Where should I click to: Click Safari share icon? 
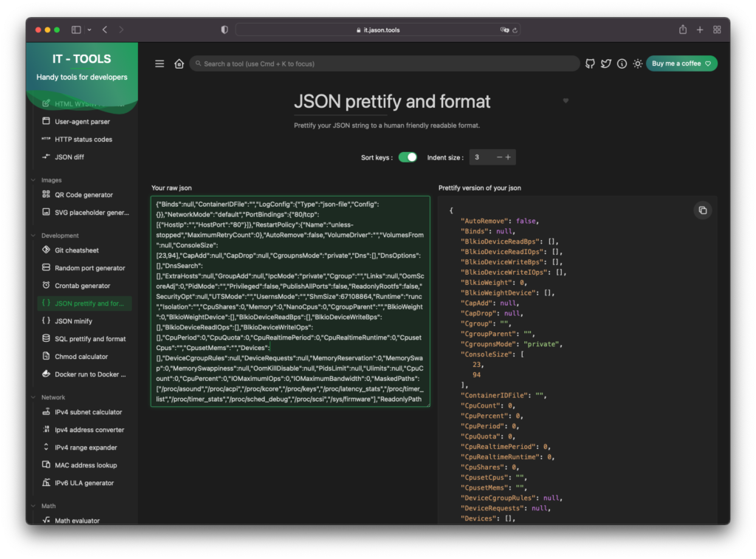point(683,30)
